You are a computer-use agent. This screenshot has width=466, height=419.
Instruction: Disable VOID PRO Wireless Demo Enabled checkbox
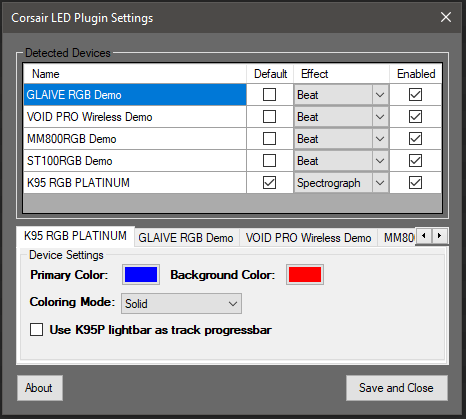(415, 117)
